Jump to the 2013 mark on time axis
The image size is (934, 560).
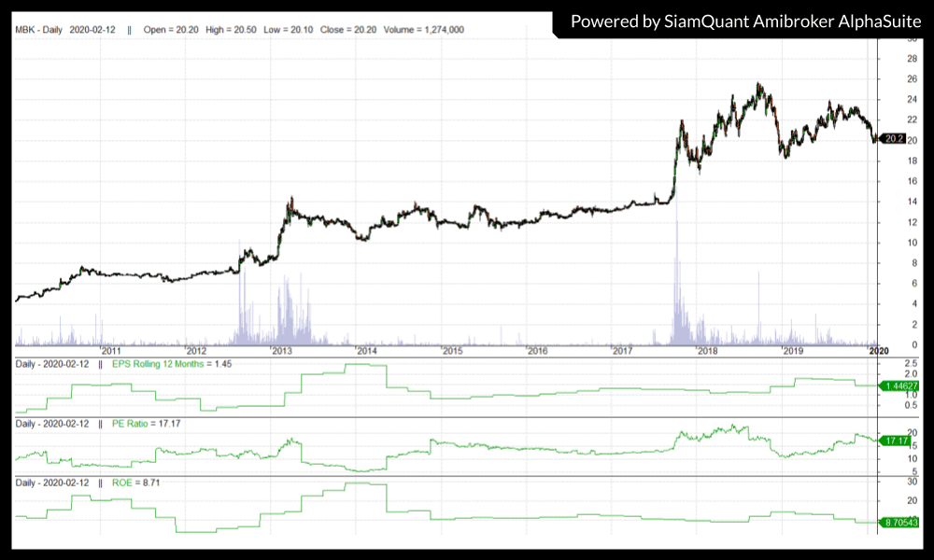tap(282, 351)
